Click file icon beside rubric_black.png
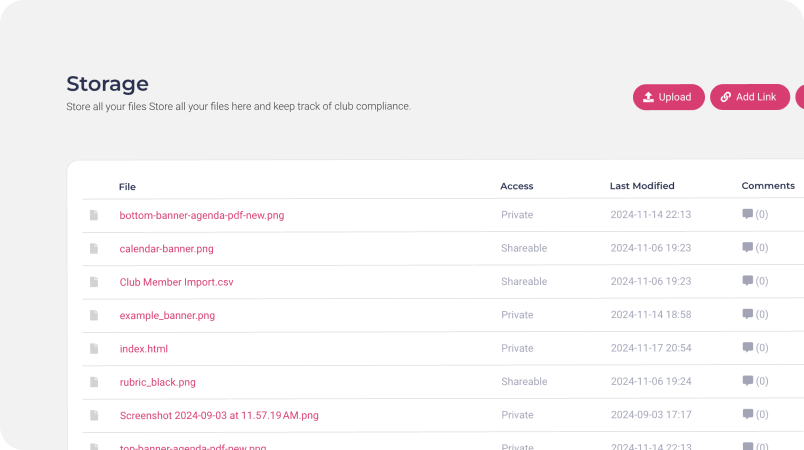Viewport: 804px width, 450px height. pyautogui.click(x=94, y=381)
